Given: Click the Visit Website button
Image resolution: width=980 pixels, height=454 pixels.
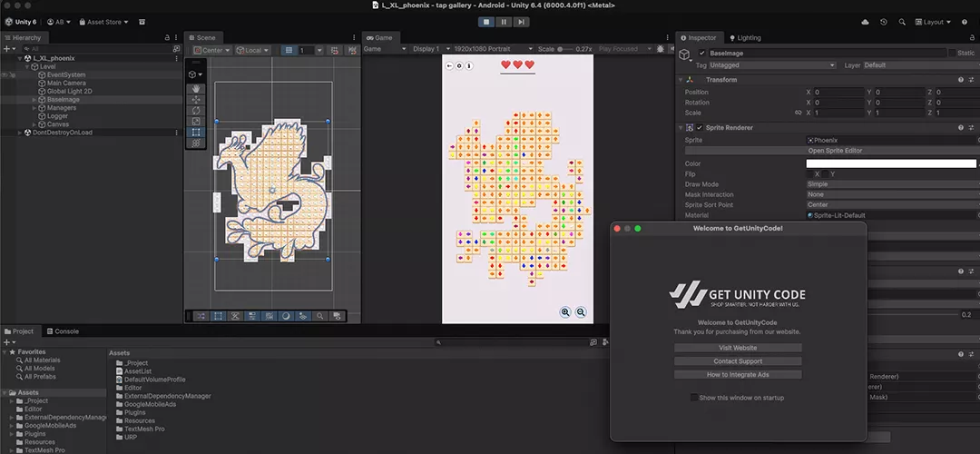Looking at the screenshot, I should [738, 348].
